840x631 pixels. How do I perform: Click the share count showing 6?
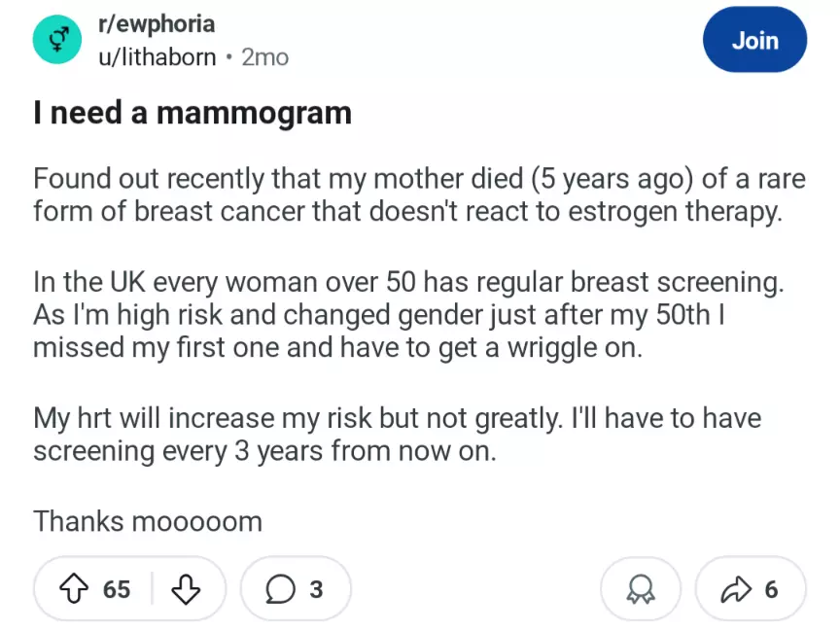[771, 588]
